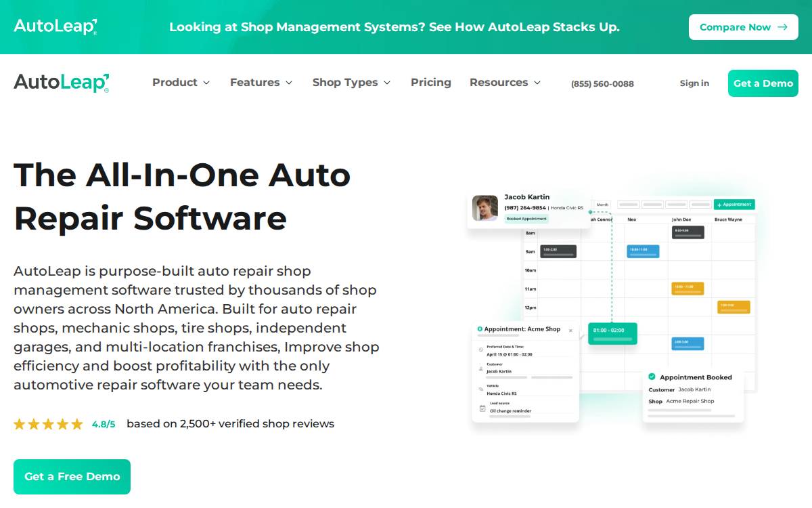This screenshot has height=508, width=812.
Task: Click the Lead source icon in appointment popup
Action: coord(482,408)
